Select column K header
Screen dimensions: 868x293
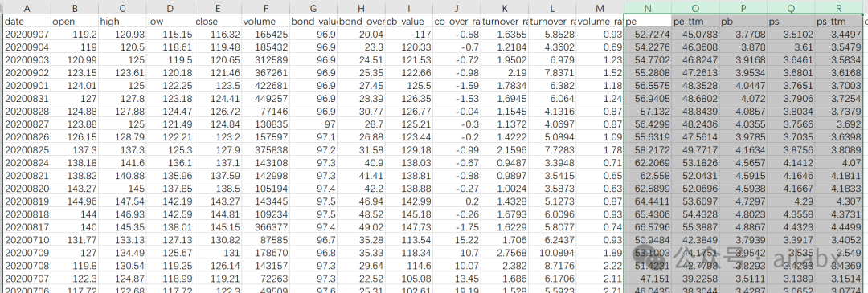click(504, 8)
